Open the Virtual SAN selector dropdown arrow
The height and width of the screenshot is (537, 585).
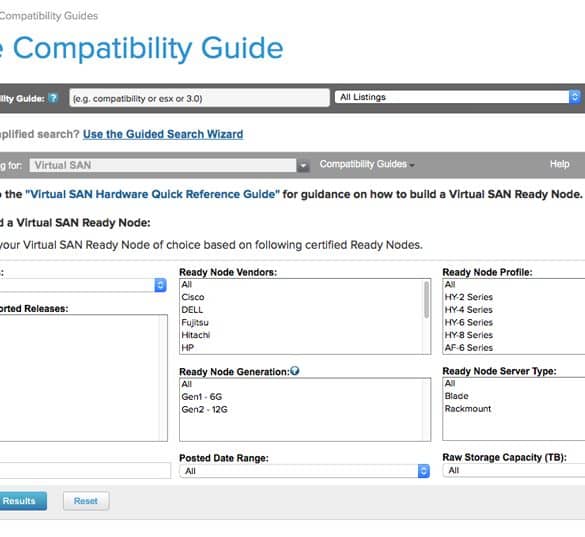point(303,165)
